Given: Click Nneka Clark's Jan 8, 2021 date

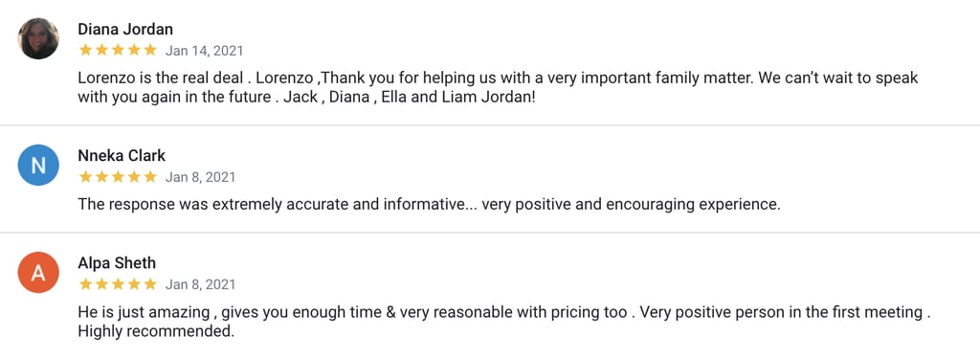Looking at the screenshot, I should 201,178.
